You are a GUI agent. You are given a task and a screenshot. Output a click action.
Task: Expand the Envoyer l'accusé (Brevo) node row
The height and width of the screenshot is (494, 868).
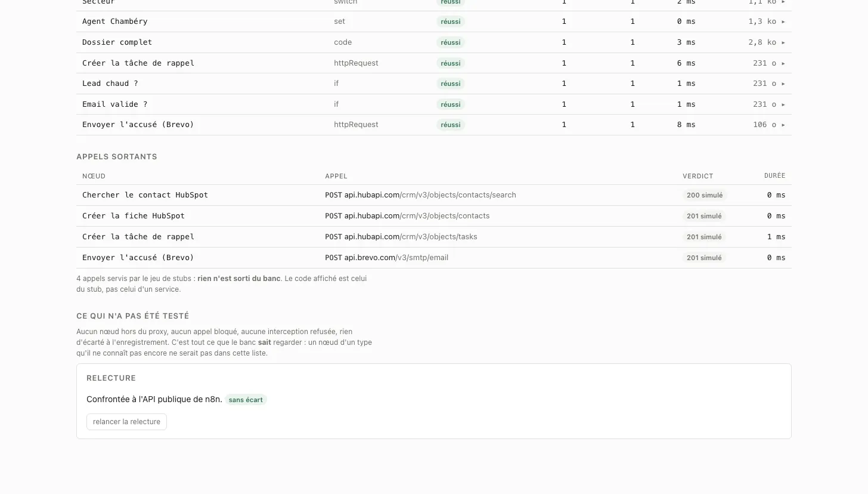(433, 125)
